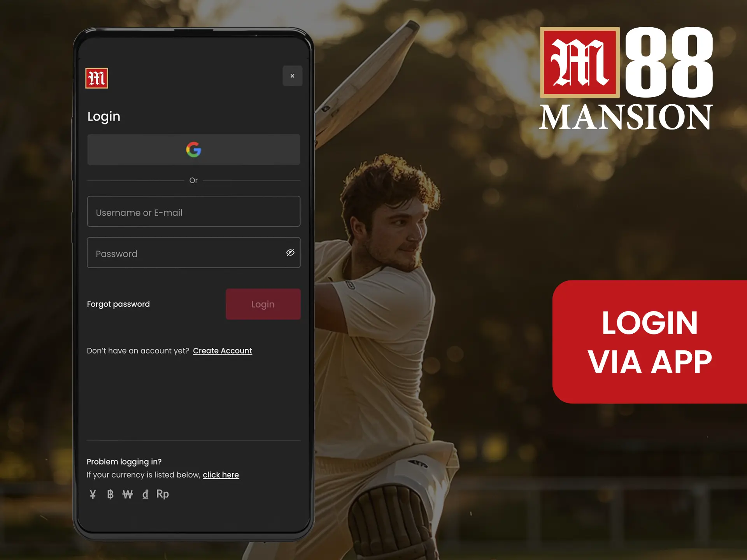Open the Create Account registration form

(x=222, y=350)
